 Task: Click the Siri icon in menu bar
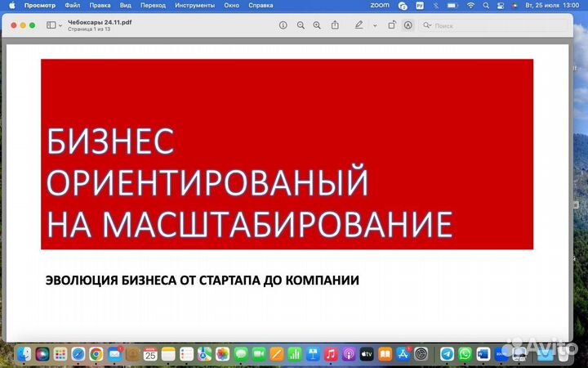[x=514, y=5]
